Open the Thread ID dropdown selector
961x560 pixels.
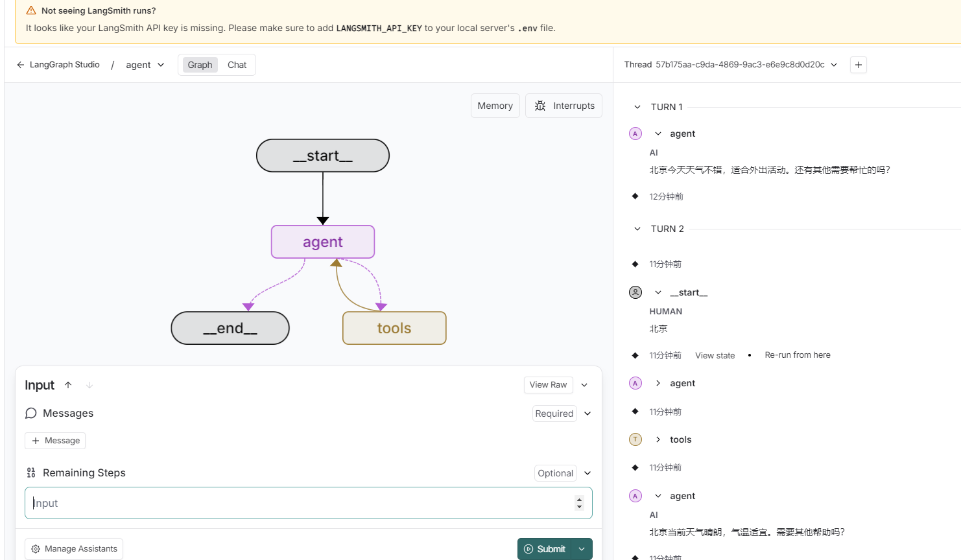coord(834,65)
